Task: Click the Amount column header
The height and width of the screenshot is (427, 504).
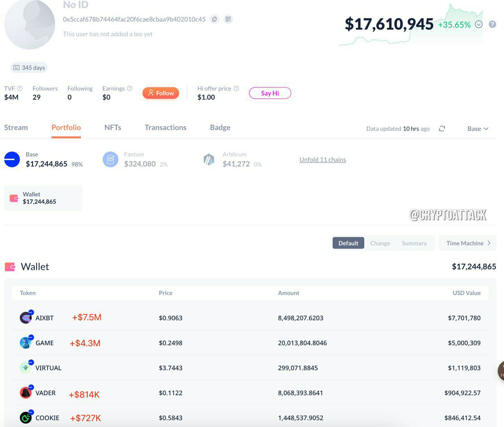Action: (289, 293)
